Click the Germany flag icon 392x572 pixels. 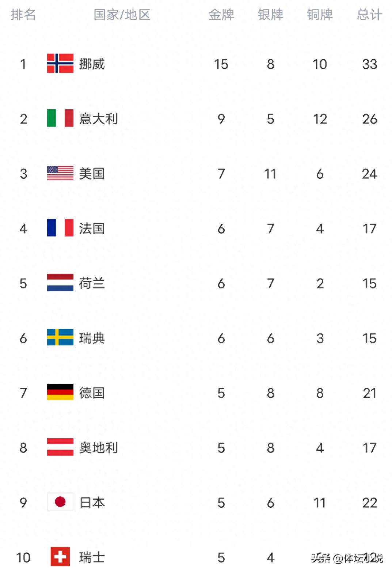point(60,393)
